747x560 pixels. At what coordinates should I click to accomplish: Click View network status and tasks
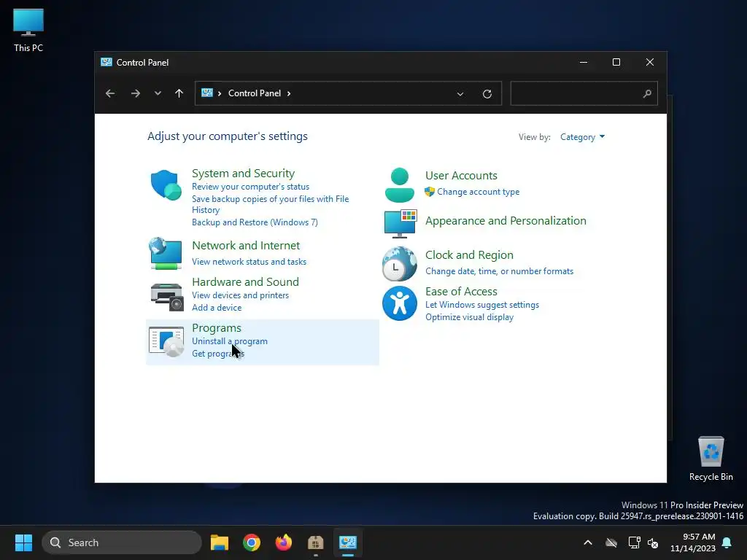tap(249, 262)
